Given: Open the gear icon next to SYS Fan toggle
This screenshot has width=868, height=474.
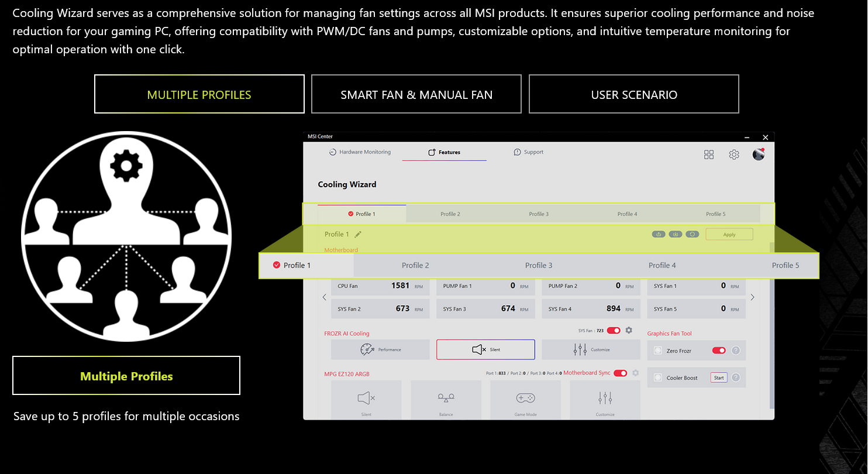Looking at the screenshot, I should point(629,331).
